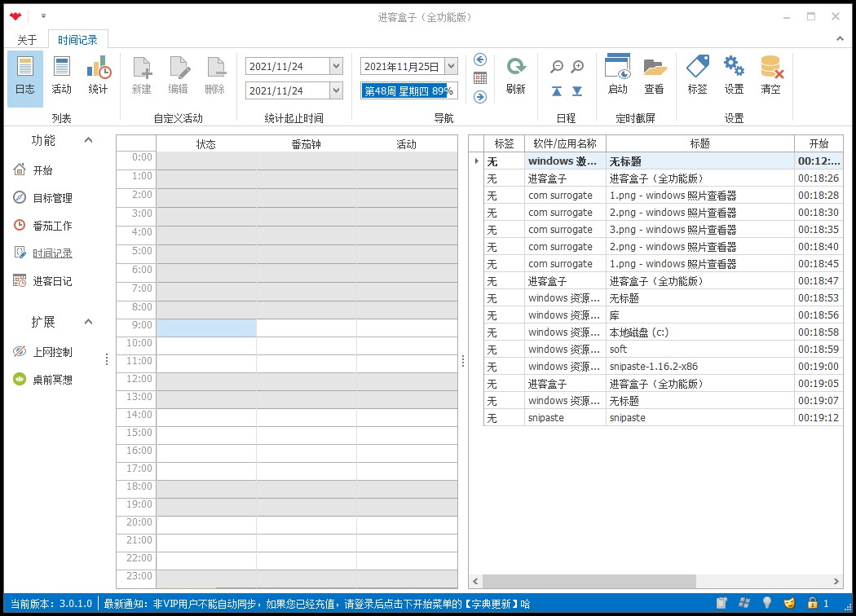Open 设置 gear in the ribbon
This screenshot has width=856, height=616.
(734, 77)
